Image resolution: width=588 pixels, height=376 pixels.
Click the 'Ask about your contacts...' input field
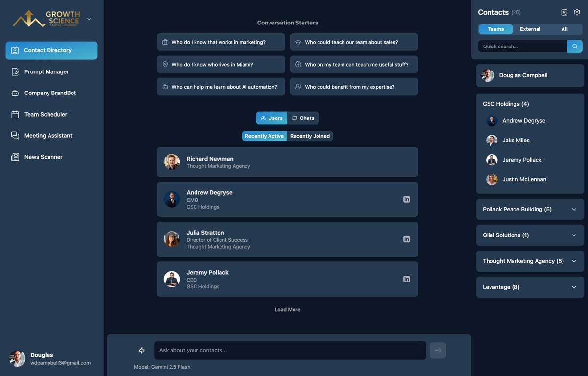coord(290,351)
